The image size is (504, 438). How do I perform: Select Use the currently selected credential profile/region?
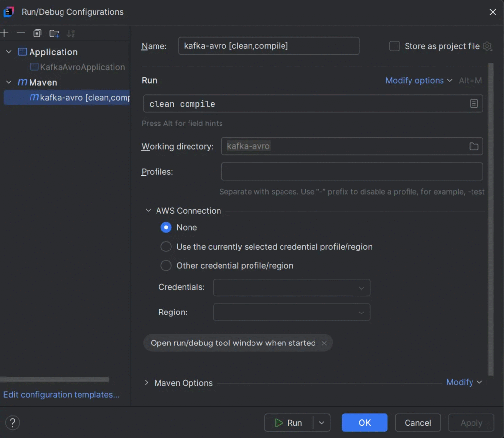(x=166, y=247)
